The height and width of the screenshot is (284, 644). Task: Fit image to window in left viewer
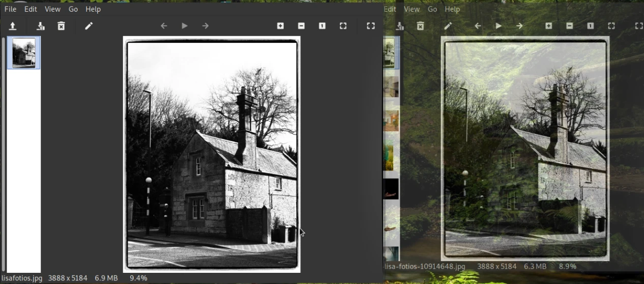[343, 26]
